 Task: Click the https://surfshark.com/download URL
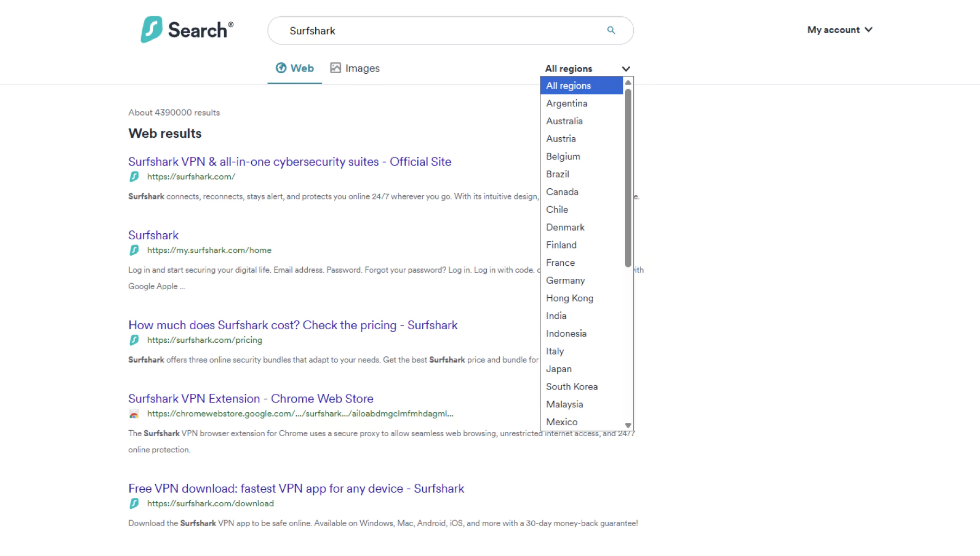tap(211, 503)
